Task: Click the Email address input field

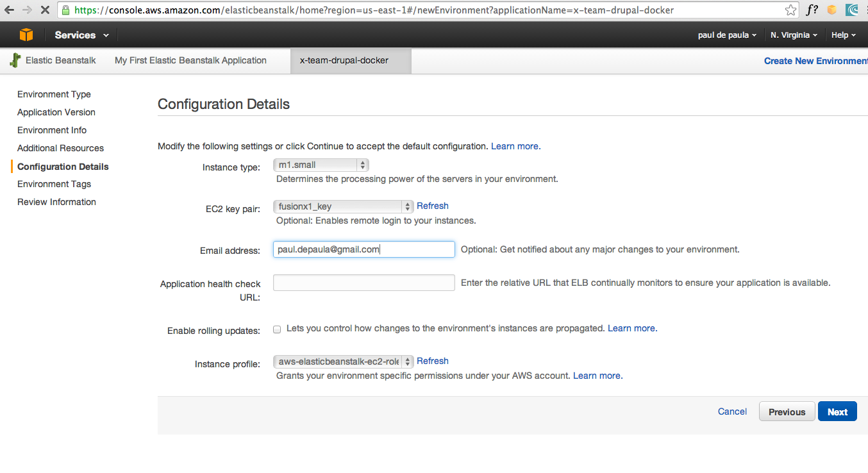Action: click(x=364, y=249)
